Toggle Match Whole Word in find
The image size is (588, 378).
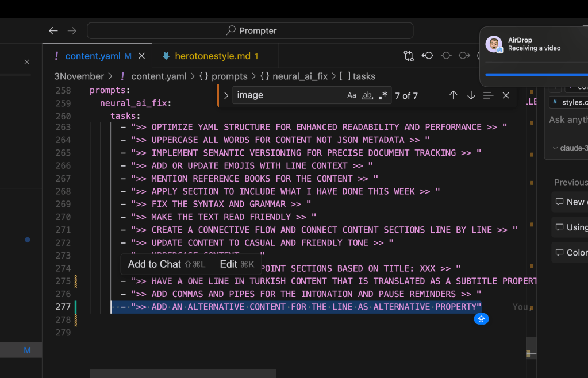(x=367, y=95)
